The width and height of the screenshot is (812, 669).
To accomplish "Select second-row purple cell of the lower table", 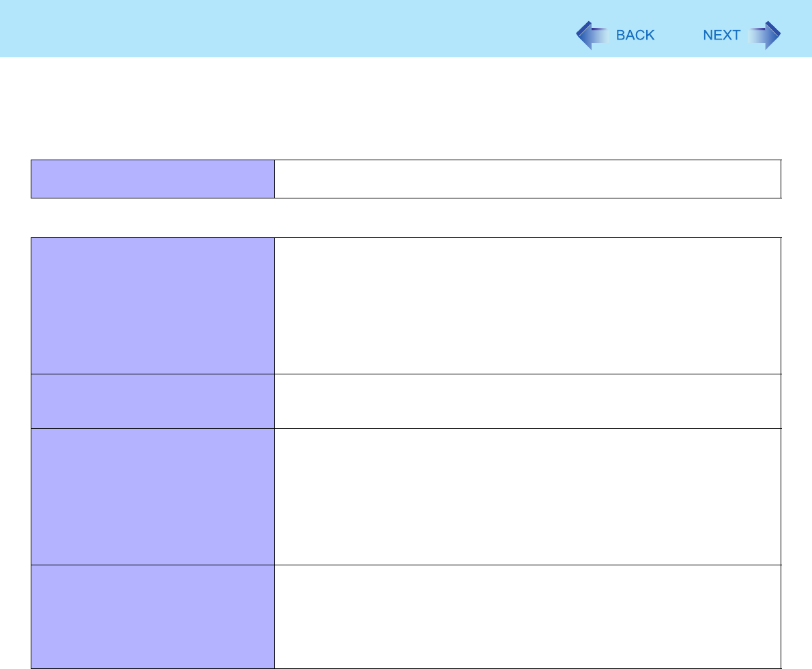I will coord(153,401).
